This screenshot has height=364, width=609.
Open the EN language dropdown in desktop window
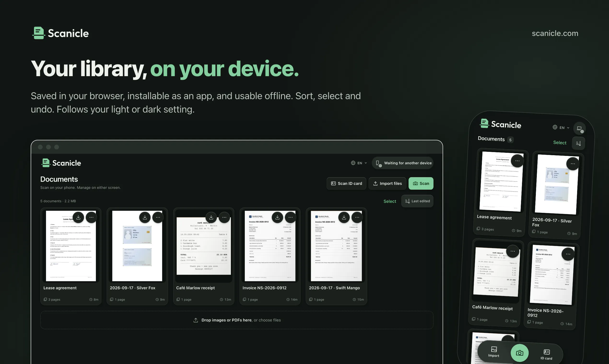(x=359, y=163)
